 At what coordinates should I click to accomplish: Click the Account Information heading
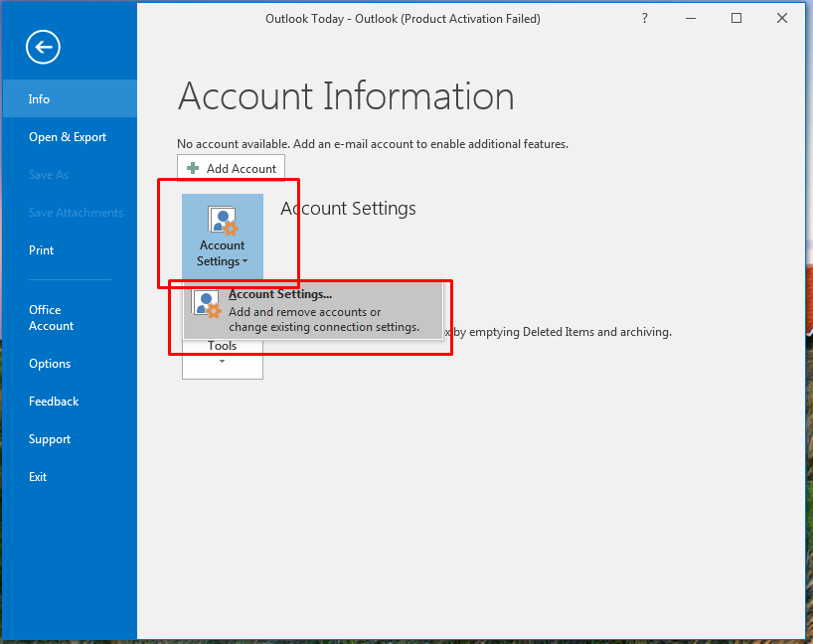(346, 96)
